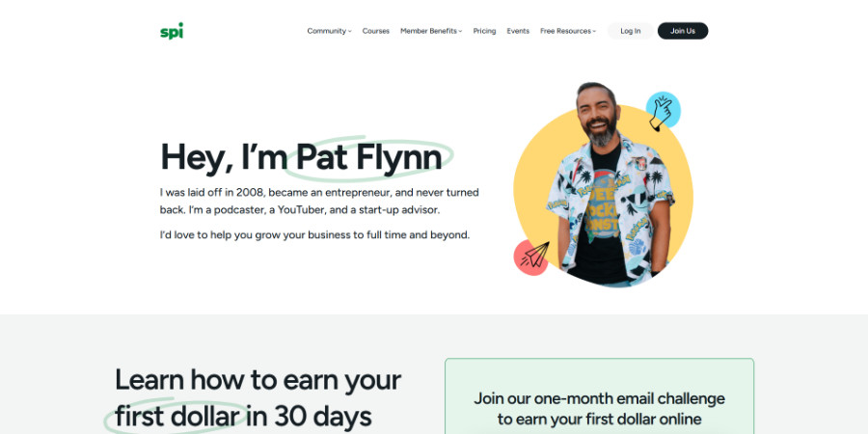Screen dimensions: 868x434
Task: Click the Log In button
Action: pos(631,31)
